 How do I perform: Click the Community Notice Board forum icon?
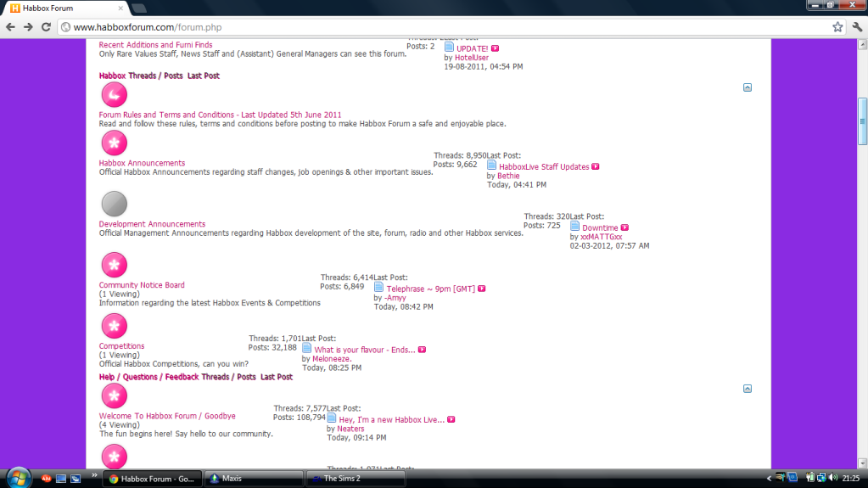pos(114,265)
